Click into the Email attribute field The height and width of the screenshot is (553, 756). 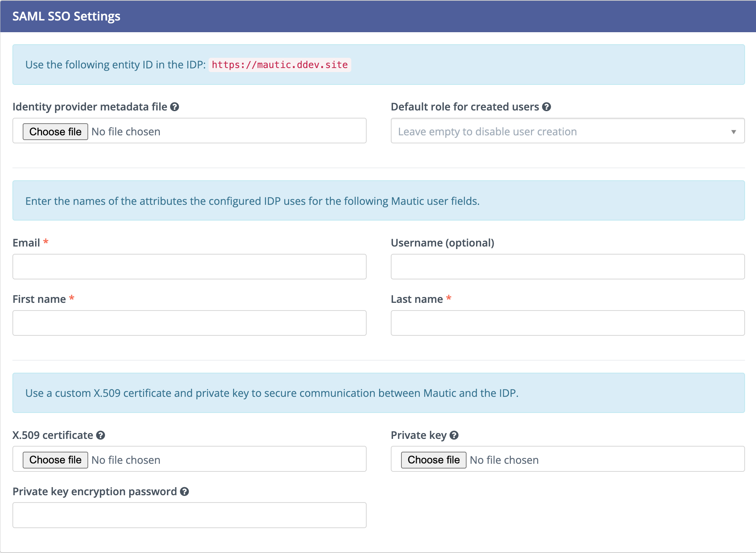(189, 267)
